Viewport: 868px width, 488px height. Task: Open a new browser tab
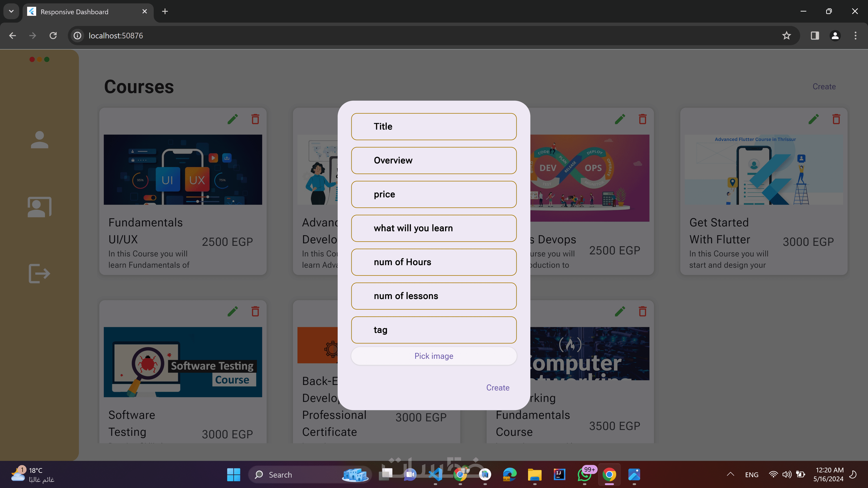tap(165, 12)
